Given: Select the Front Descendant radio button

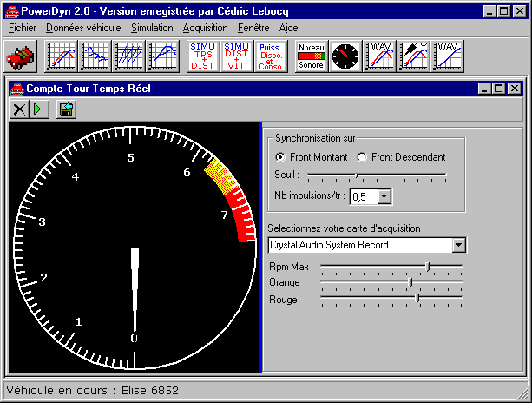Looking at the screenshot, I should 363,157.
